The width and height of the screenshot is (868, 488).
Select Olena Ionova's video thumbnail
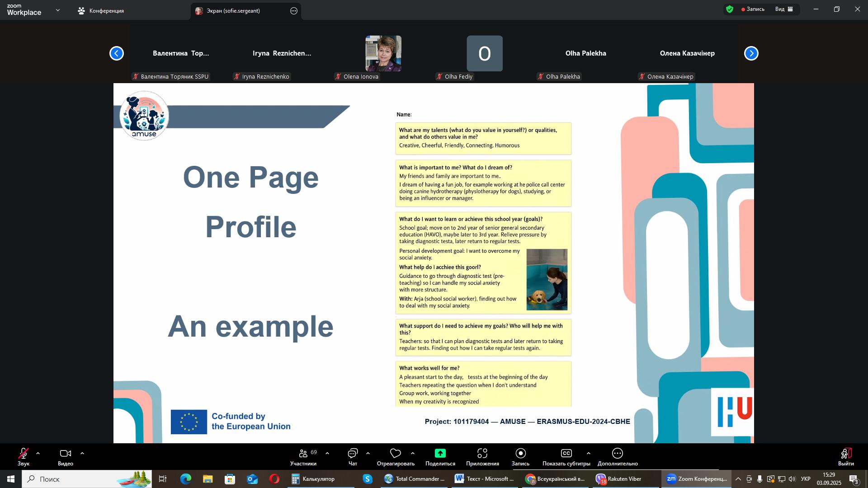(x=383, y=53)
